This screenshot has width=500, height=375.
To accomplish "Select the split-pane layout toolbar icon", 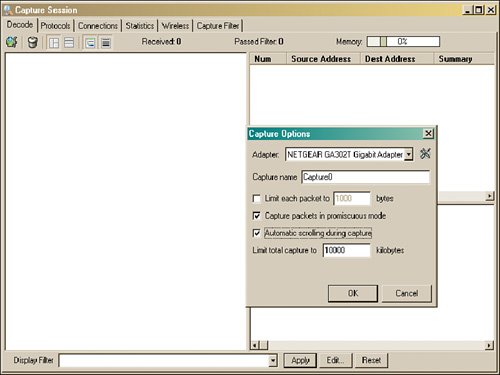I will [54, 43].
